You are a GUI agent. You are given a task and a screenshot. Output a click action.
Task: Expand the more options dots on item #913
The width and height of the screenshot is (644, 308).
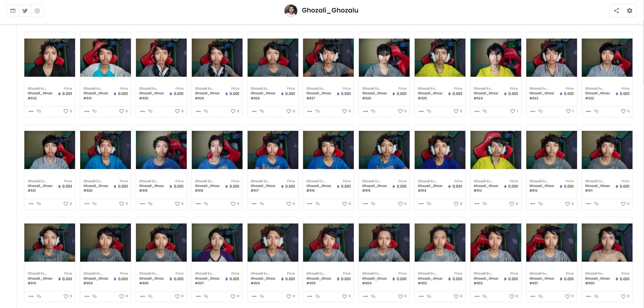pyautogui.click(x=477, y=204)
